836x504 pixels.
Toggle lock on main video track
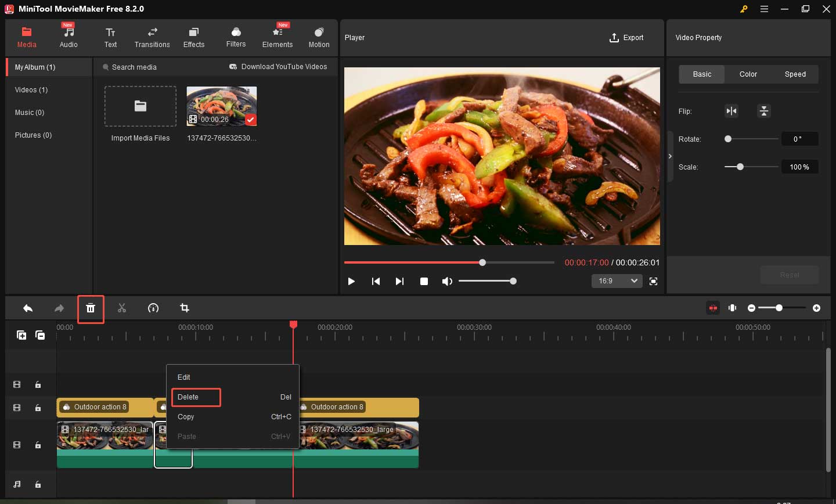pyautogui.click(x=38, y=445)
